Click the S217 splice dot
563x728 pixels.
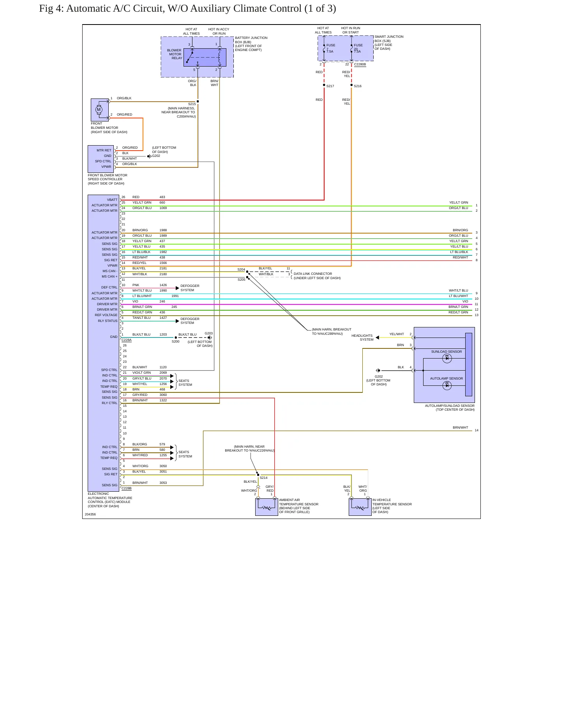(x=324, y=85)
